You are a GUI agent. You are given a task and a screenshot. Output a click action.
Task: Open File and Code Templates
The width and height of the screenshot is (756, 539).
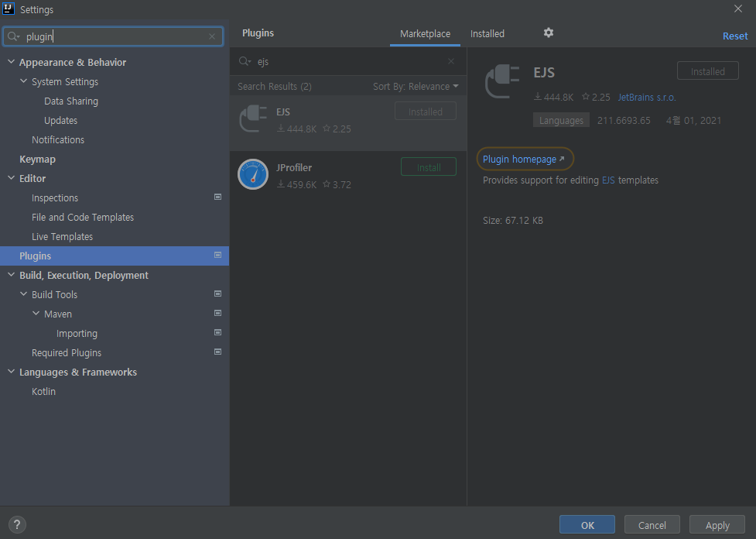pos(83,217)
